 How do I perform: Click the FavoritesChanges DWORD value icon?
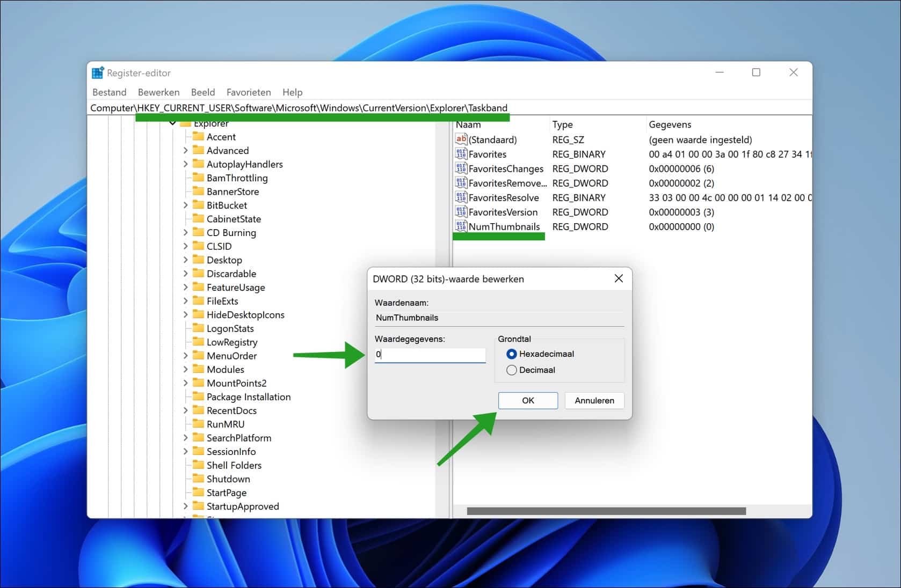coord(461,168)
